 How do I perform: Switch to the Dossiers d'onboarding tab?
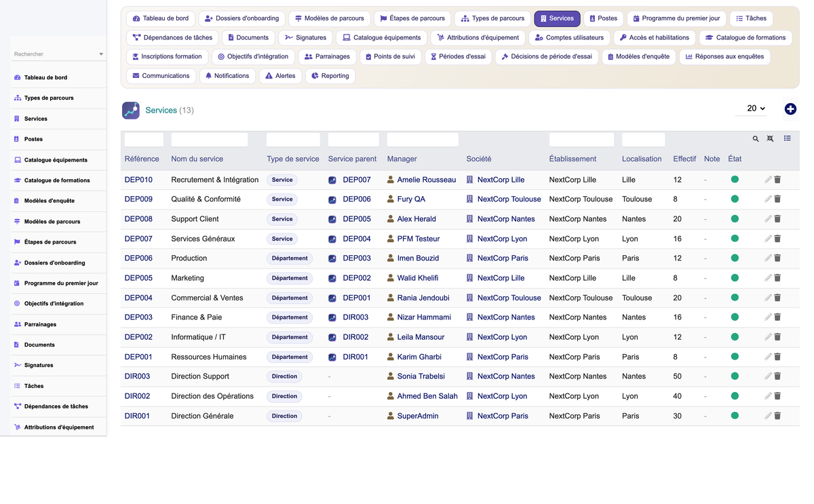pos(241,18)
